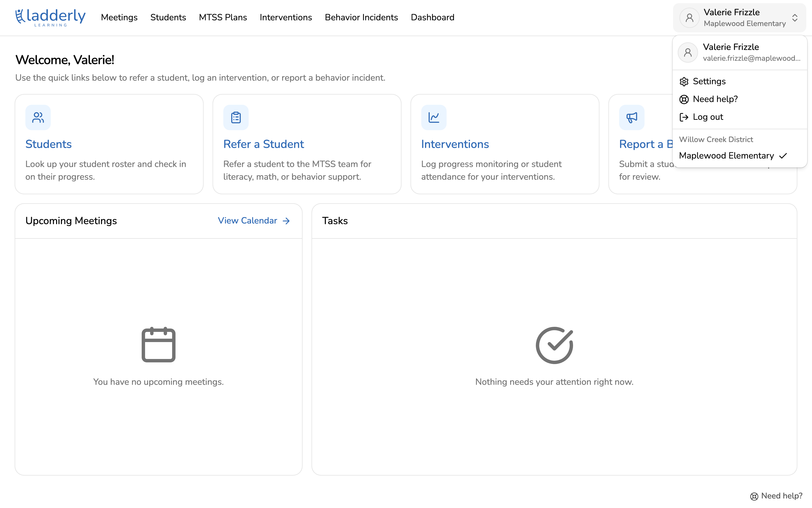Viewport: 812px width, 508px height.
Task: Click the Log out arrow icon
Action: click(x=684, y=117)
